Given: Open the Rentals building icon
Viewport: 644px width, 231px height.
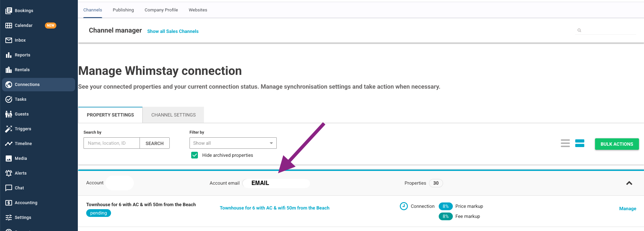Looking at the screenshot, I should tap(9, 70).
